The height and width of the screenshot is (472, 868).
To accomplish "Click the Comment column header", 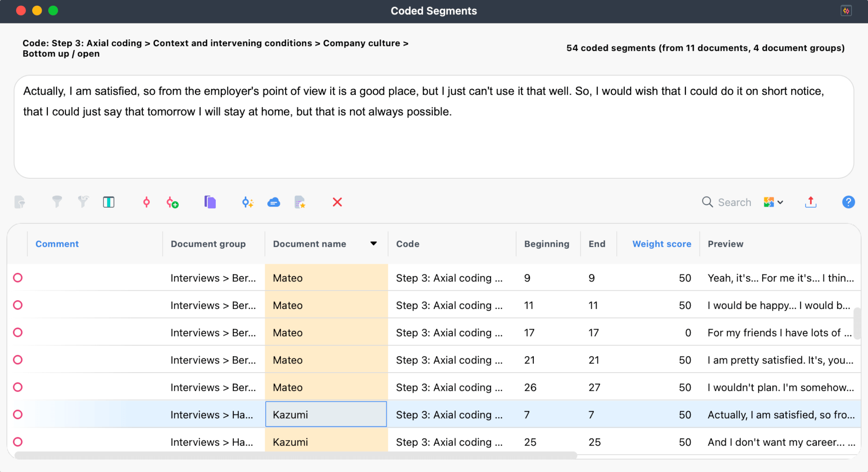I will [57, 244].
